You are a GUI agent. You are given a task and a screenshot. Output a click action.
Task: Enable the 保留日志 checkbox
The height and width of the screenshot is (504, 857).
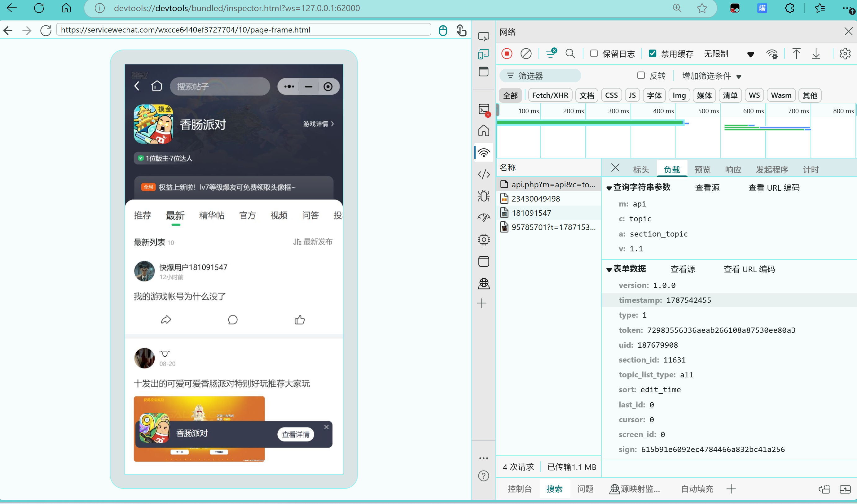(594, 53)
